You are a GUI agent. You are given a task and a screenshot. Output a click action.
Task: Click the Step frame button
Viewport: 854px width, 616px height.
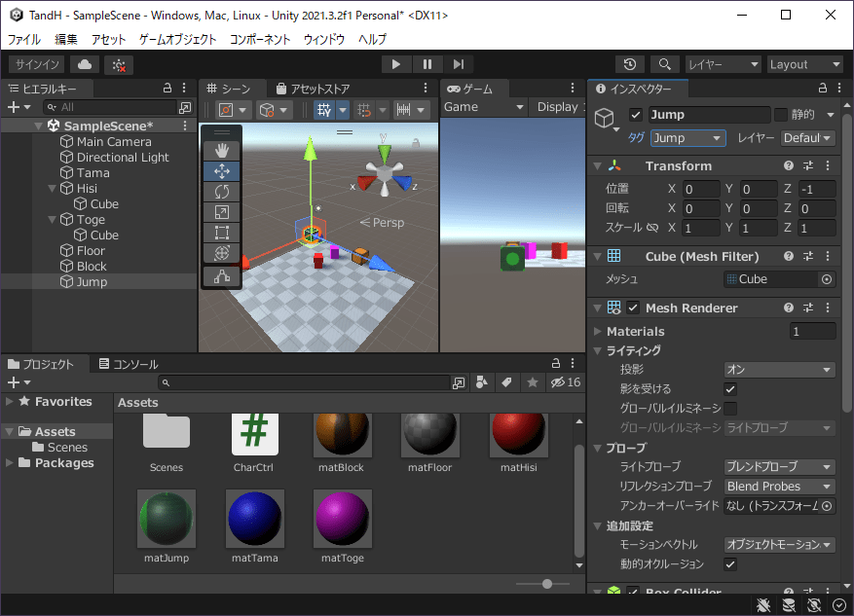point(459,64)
